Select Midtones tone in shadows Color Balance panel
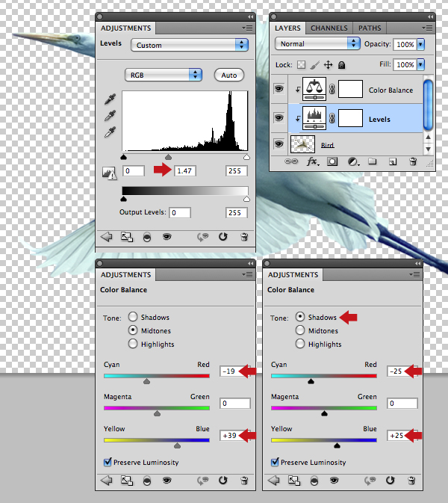Viewport: 448px width, 503px height. (300, 330)
